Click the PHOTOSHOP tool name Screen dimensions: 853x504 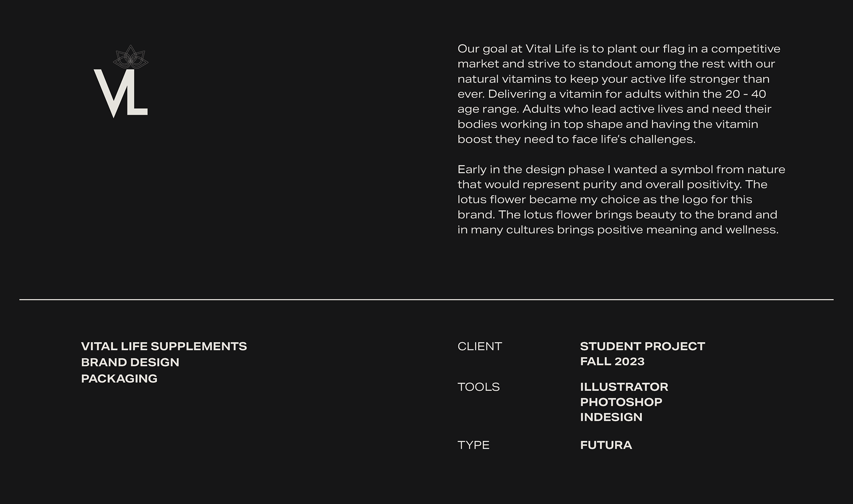[621, 402]
